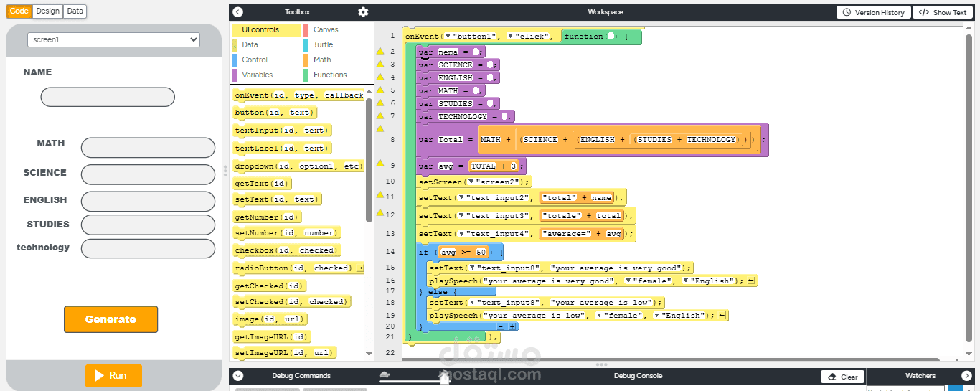
Task: Switch to the Design tab
Action: pos(47,11)
